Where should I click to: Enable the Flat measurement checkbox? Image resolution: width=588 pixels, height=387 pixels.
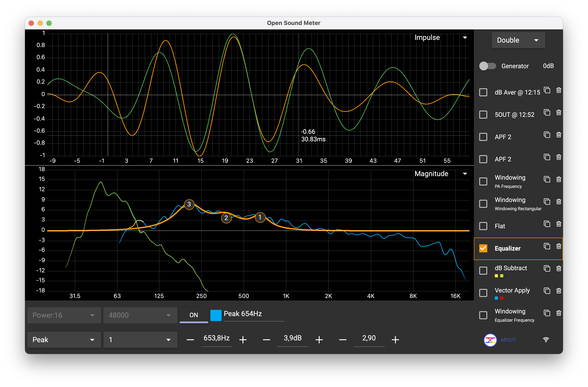483,226
